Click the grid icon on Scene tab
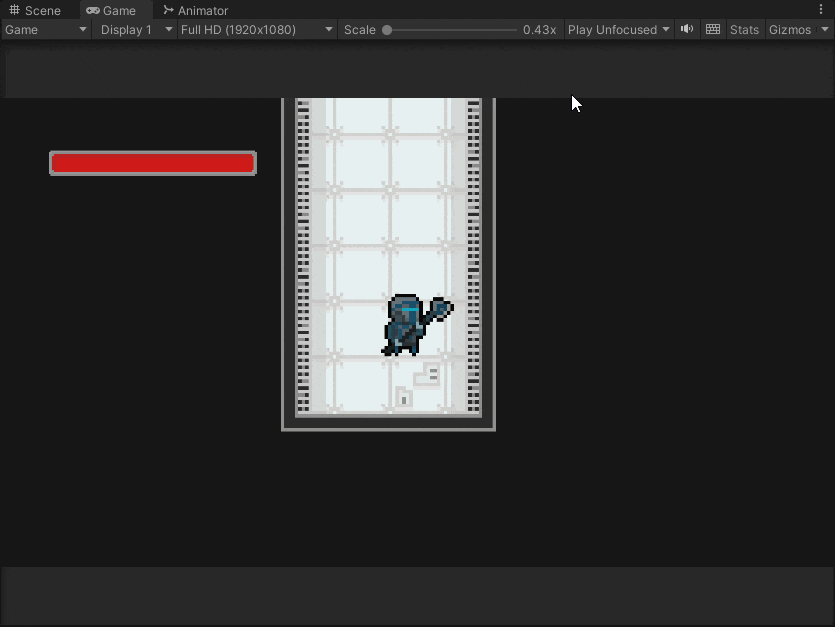This screenshot has width=835, height=627. coord(14,10)
